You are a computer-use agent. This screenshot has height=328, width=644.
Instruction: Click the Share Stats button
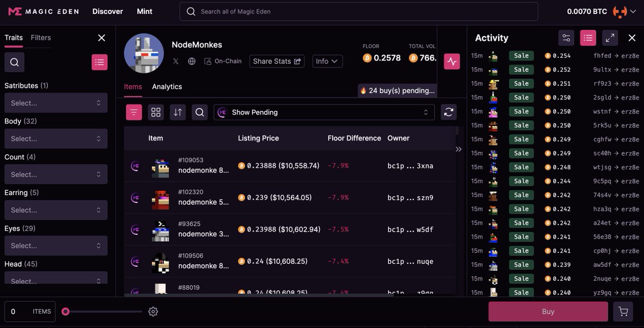[x=277, y=61]
